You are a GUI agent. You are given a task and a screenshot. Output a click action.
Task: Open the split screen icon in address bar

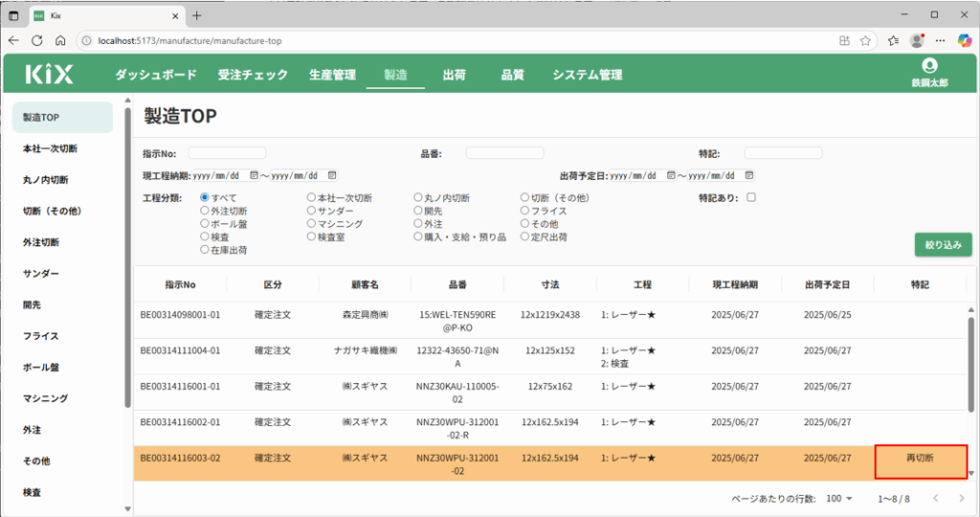(844, 40)
